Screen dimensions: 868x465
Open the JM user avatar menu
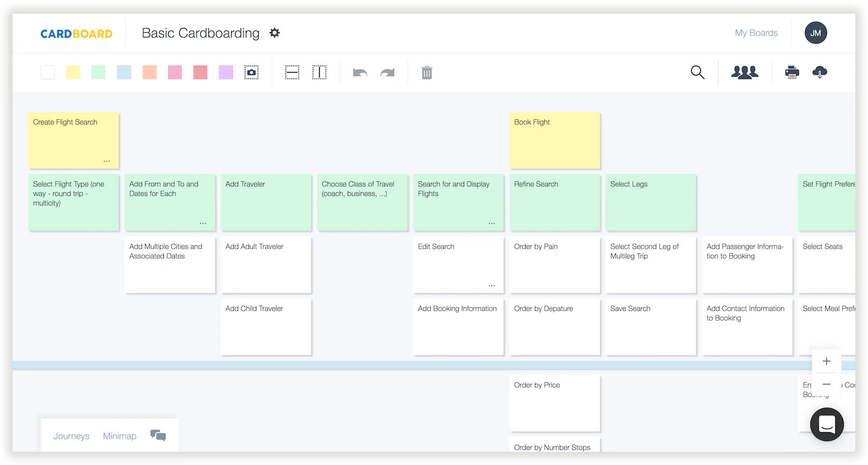pos(815,33)
